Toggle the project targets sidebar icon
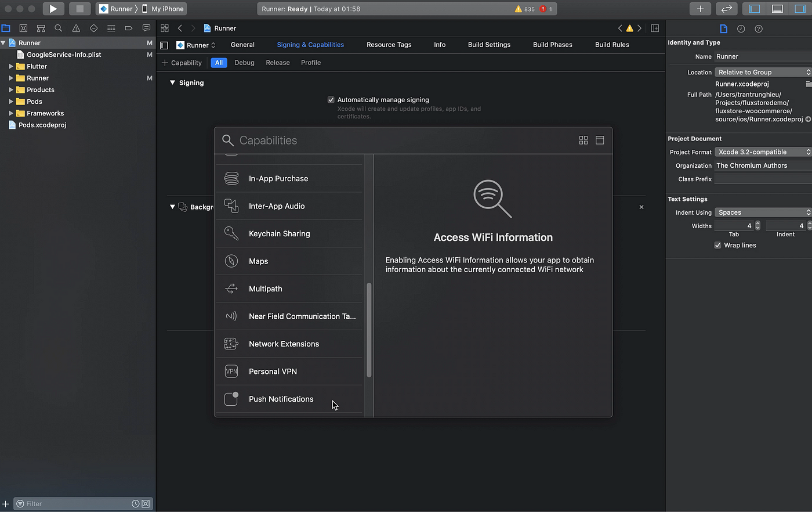 point(164,45)
